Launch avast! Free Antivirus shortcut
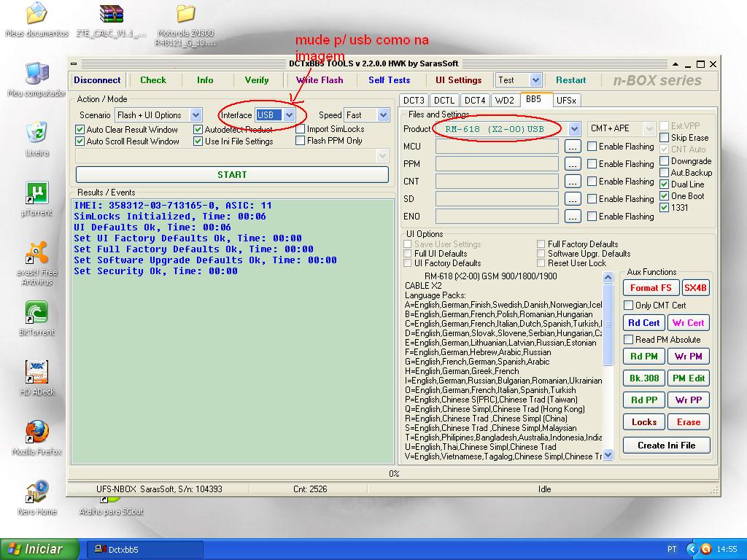 tap(37, 262)
